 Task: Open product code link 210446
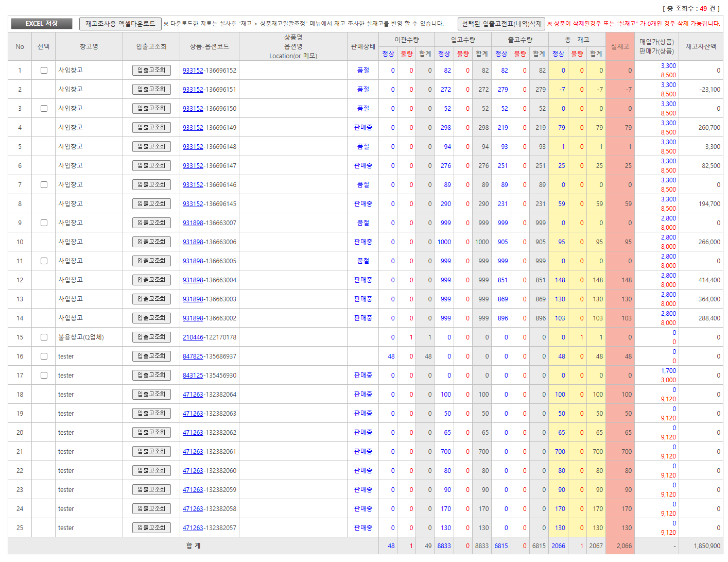(x=193, y=337)
